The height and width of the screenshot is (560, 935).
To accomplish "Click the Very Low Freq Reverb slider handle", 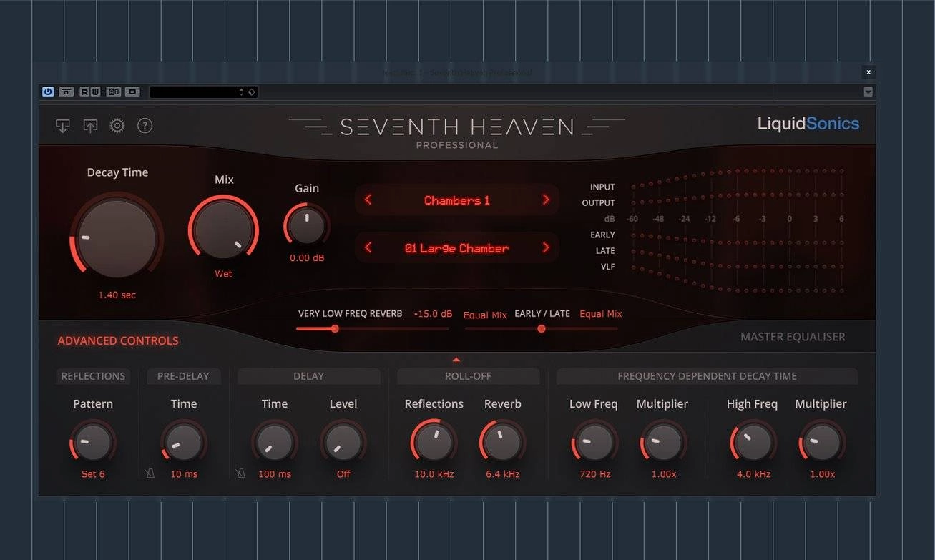I will (x=334, y=329).
